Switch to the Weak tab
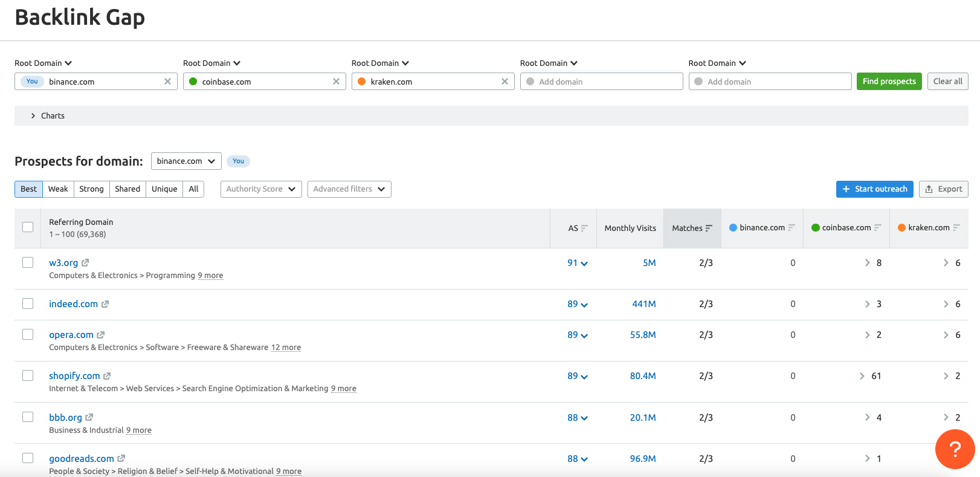The image size is (980, 477). [x=58, y=189]
